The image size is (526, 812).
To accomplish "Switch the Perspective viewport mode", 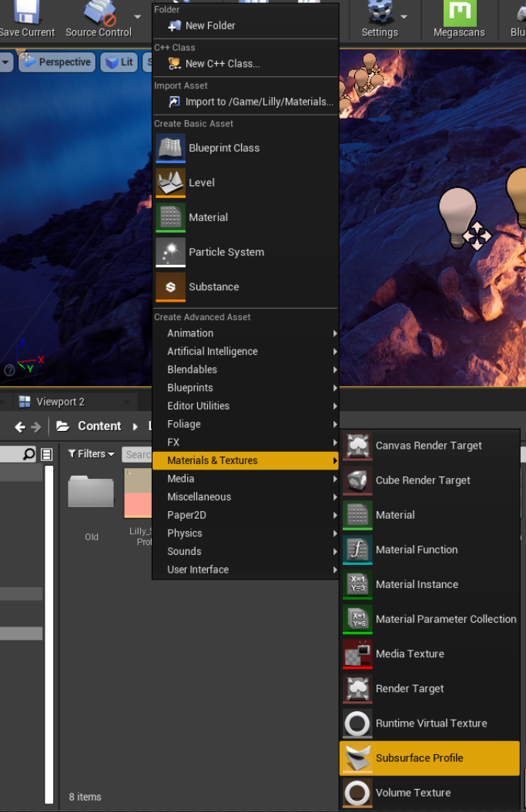I will coord(55,62).
